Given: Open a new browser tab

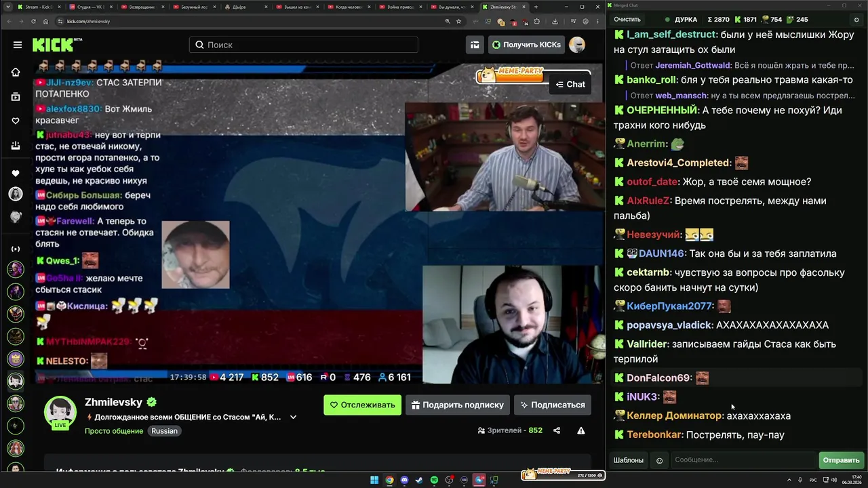Looking at the screenshot, I should click(x=536, y=7).
